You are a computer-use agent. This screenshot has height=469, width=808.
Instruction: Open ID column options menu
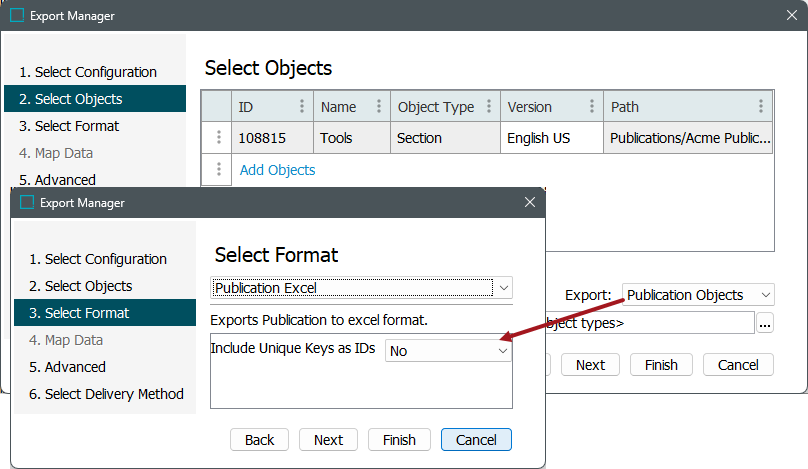tap(302, 107)
